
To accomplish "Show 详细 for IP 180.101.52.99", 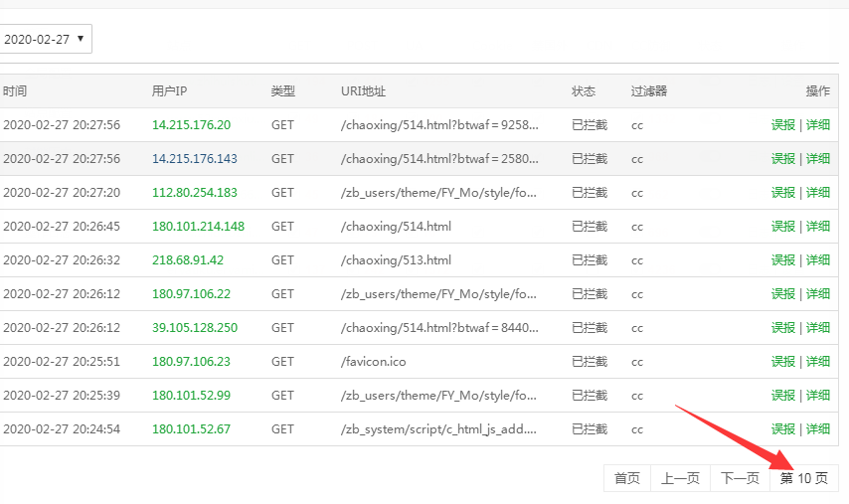I will [x=818, y=396].
